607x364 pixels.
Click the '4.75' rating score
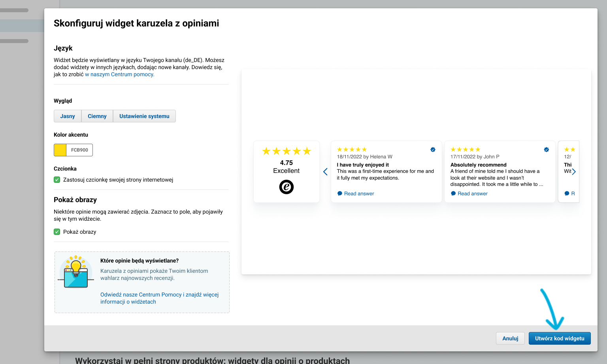(287, 163)
